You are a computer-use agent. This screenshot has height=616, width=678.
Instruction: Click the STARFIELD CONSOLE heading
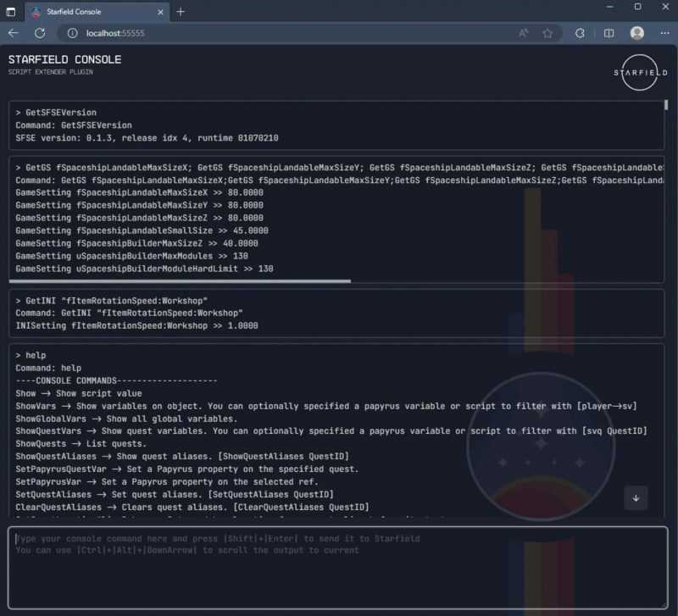click(65, 59)
